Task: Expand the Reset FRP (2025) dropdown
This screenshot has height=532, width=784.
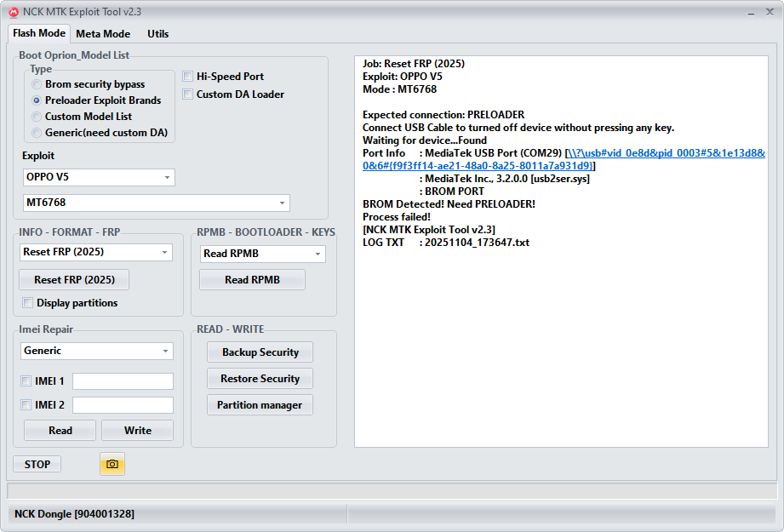Action: pyautogui.click(x=96, y=252)
